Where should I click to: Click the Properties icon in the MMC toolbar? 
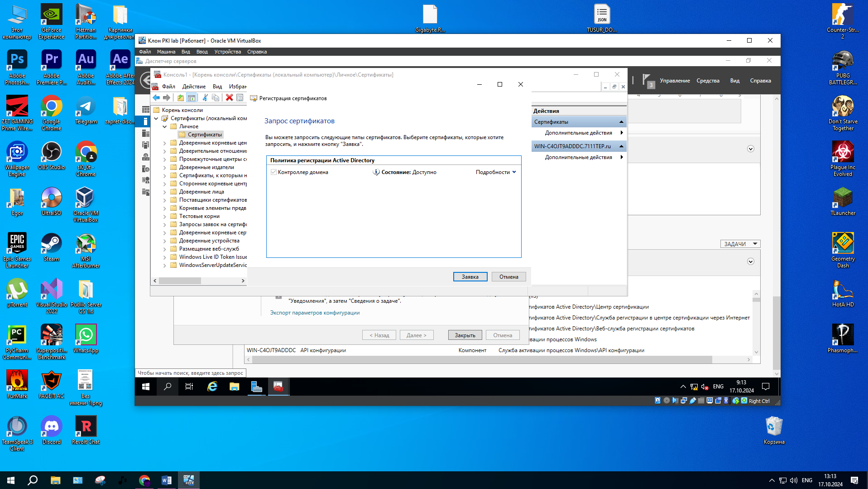[240, 98]
